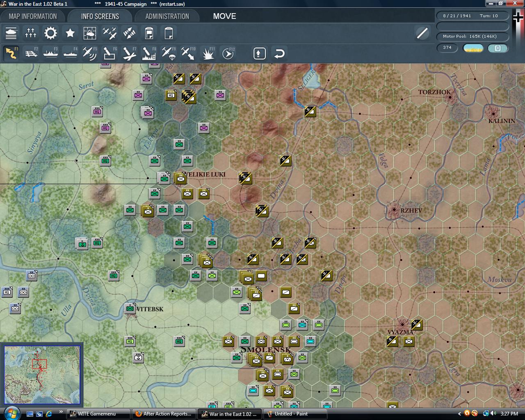525x420 pixels.
Task: Open the INFO SCREENS tab
Action: 100,16
